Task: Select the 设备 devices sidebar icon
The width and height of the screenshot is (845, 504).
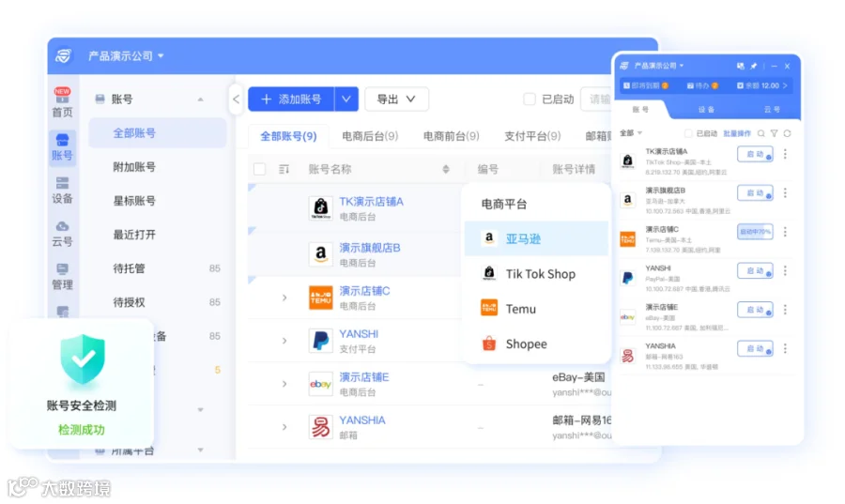Action: tap(62, 191)
